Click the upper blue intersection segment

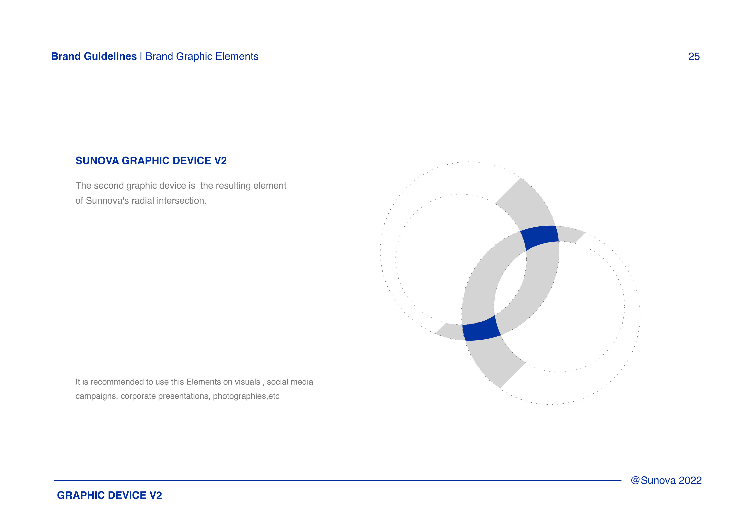540,237
